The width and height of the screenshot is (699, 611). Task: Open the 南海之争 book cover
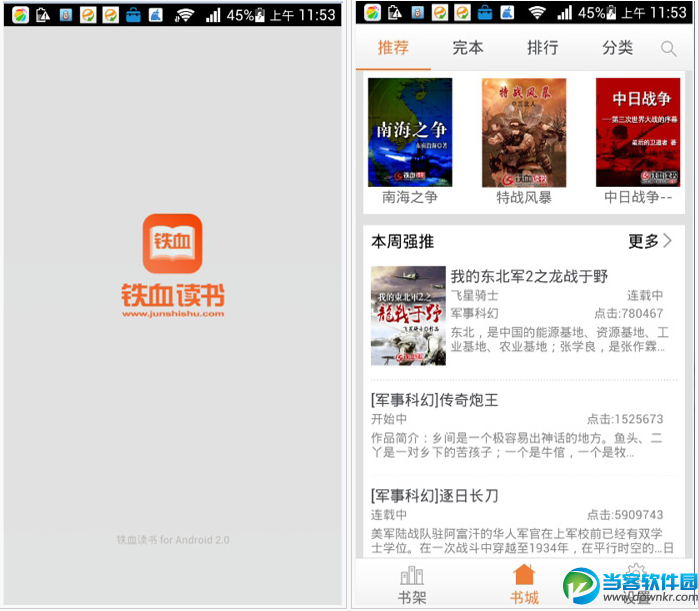410,132
